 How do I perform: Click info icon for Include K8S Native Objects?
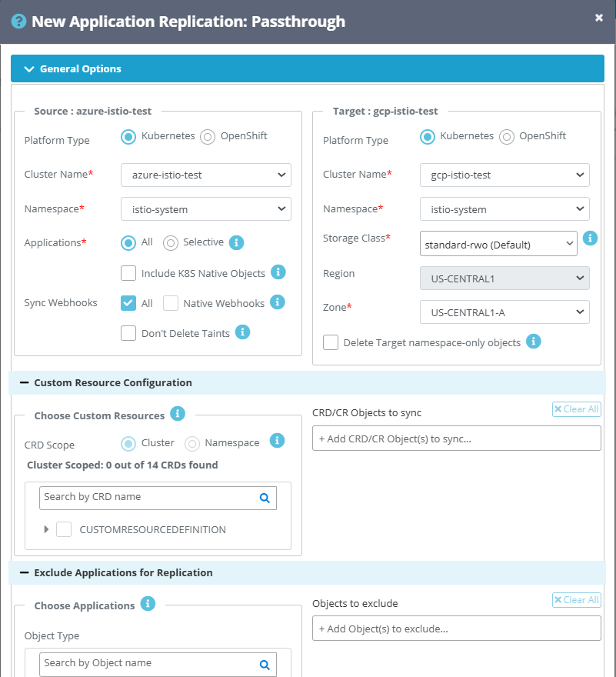point(278,272)
